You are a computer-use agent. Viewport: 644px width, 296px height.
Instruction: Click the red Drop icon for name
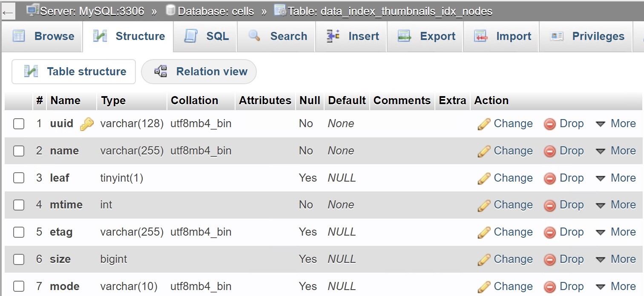pyautogui.click(x=550, y=151)
